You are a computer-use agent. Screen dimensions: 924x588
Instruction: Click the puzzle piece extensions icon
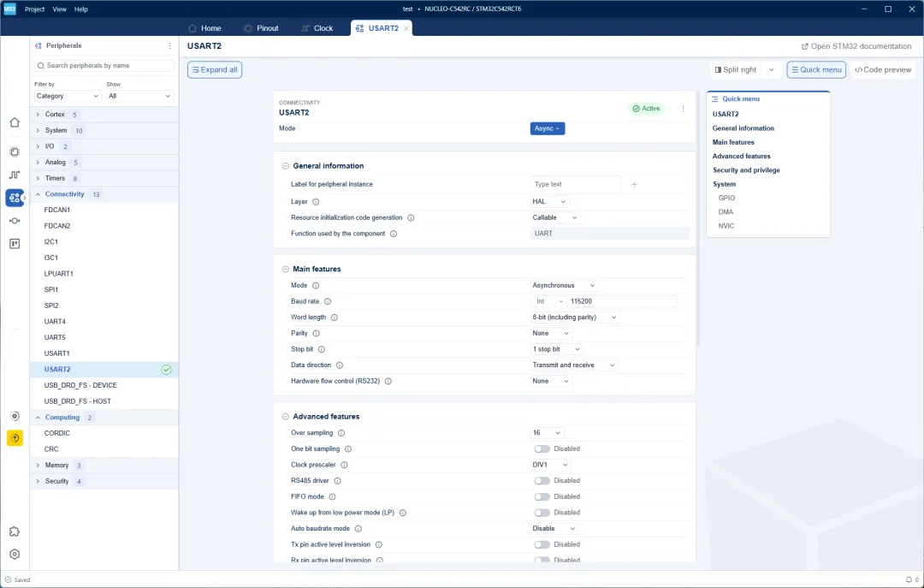point(15,532)
